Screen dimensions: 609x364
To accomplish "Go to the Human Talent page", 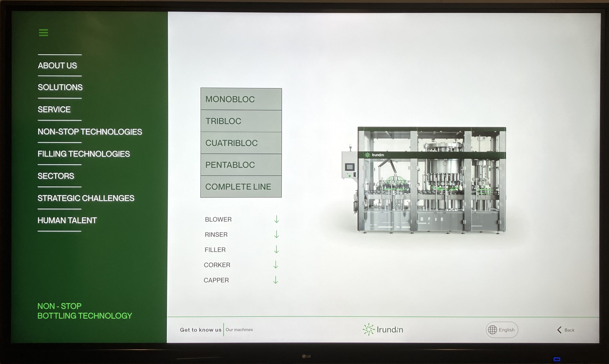I will click(x=67, y=220).
